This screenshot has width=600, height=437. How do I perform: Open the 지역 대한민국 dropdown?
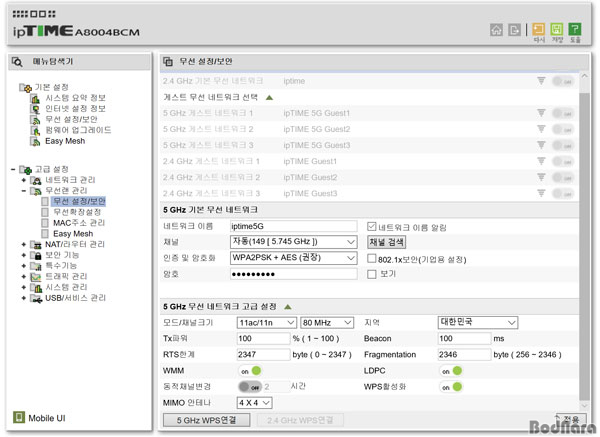(478, 322)
